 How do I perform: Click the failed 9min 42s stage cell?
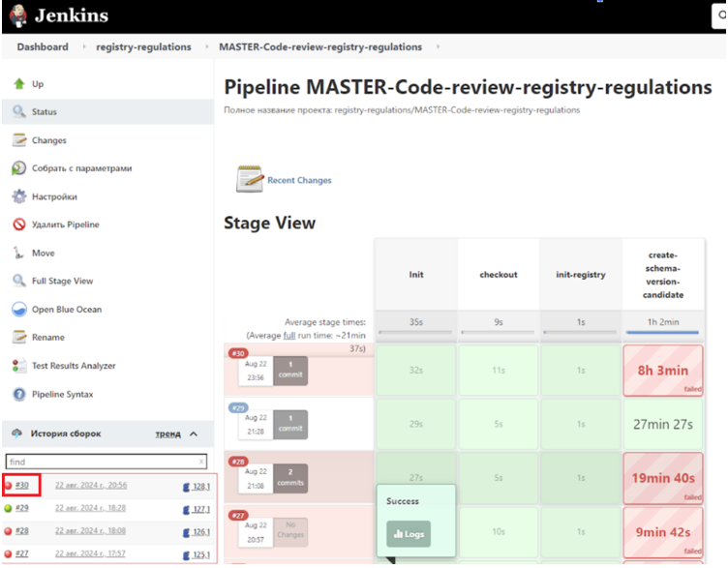(663, 532)
